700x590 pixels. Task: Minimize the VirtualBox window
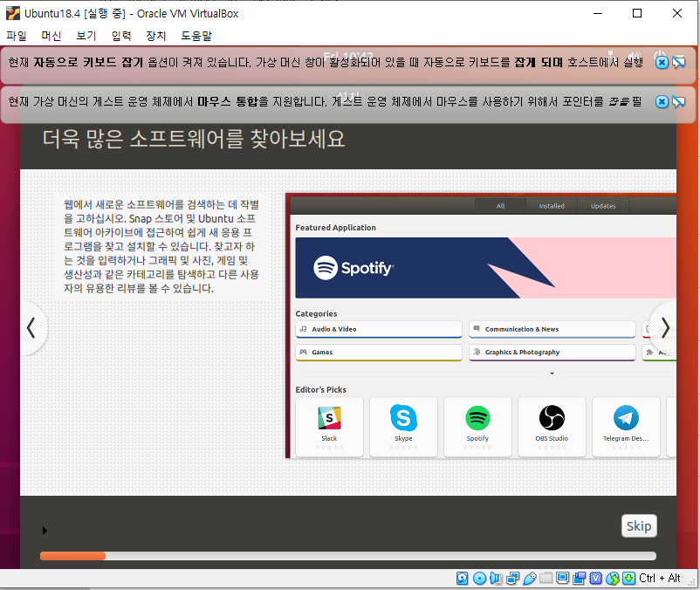coord(598,13)
